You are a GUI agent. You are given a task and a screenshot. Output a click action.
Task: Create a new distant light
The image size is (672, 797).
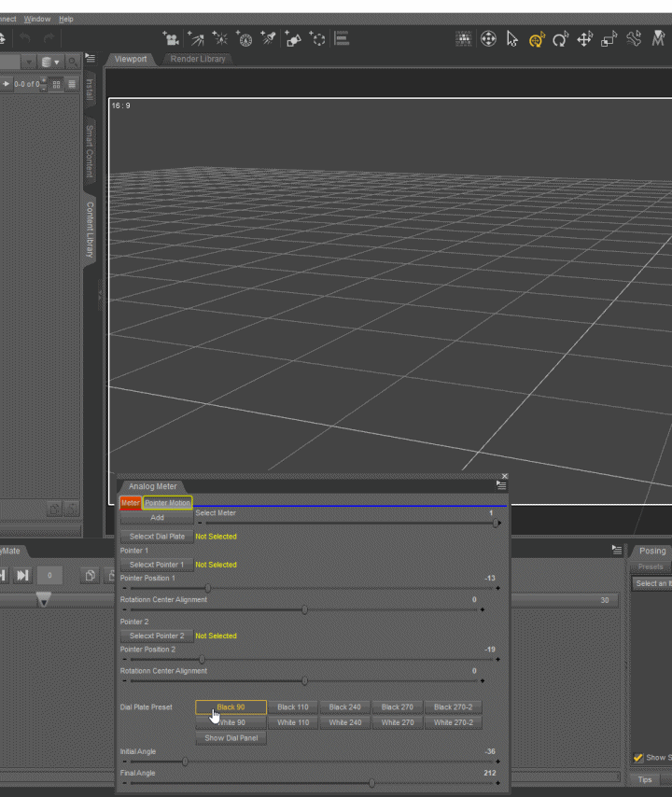point(196,38)
